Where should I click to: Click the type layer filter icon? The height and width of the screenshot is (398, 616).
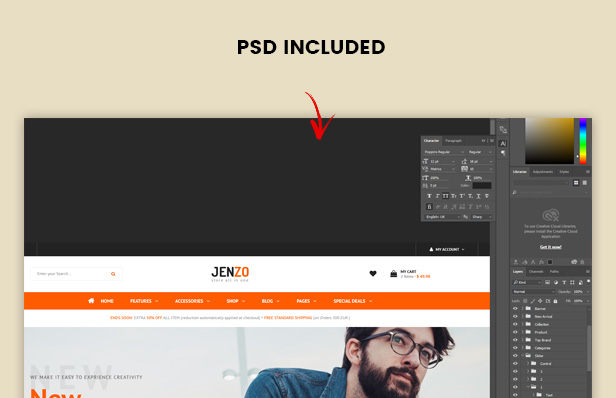click(564, 282)
